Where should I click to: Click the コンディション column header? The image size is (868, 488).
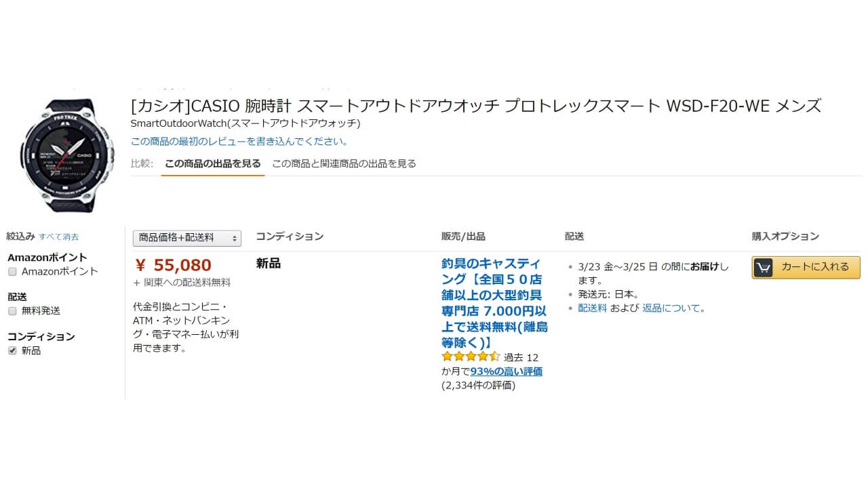tap(290, 237)
